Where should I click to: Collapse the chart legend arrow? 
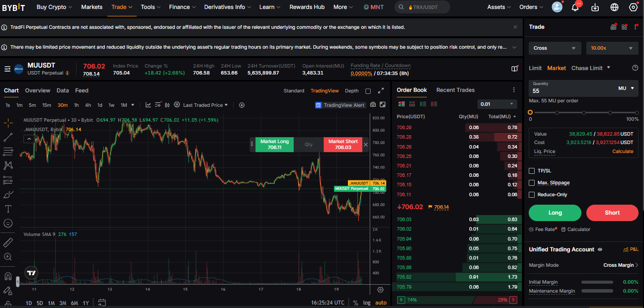29,139
